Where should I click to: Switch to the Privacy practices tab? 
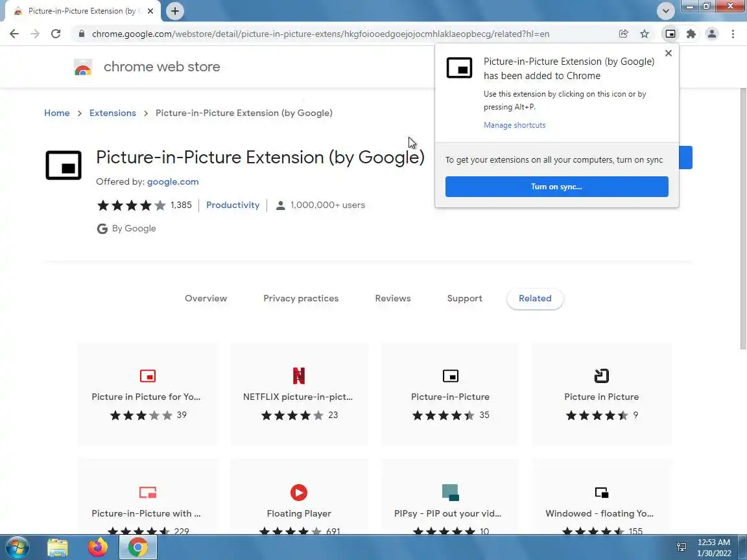point(301,298)
